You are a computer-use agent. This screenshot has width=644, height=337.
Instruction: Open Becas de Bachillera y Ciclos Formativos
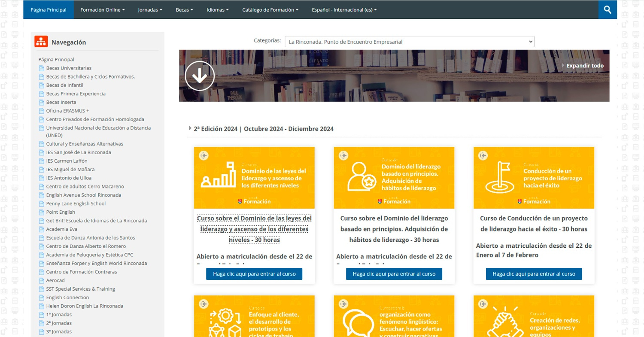tap(91, 77)
